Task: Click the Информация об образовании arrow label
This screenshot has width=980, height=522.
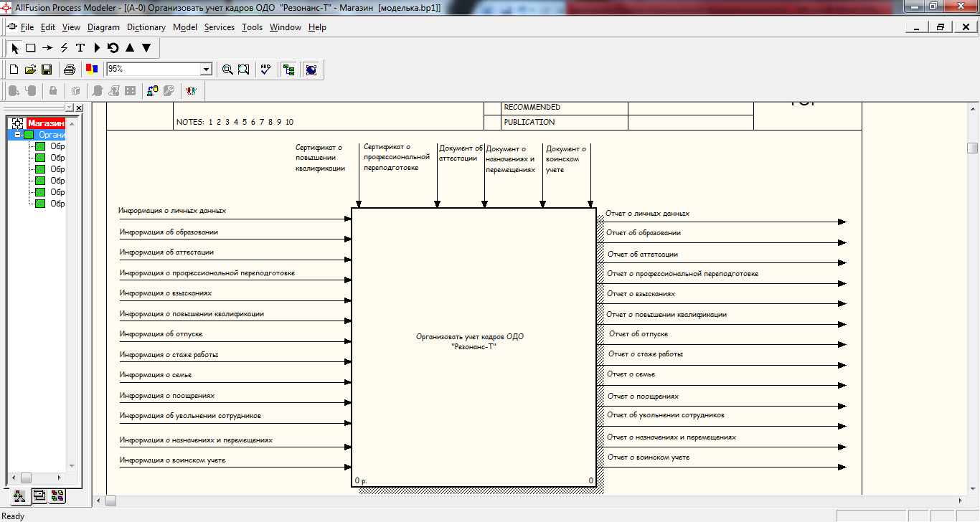Action: (x=169, y=232)
